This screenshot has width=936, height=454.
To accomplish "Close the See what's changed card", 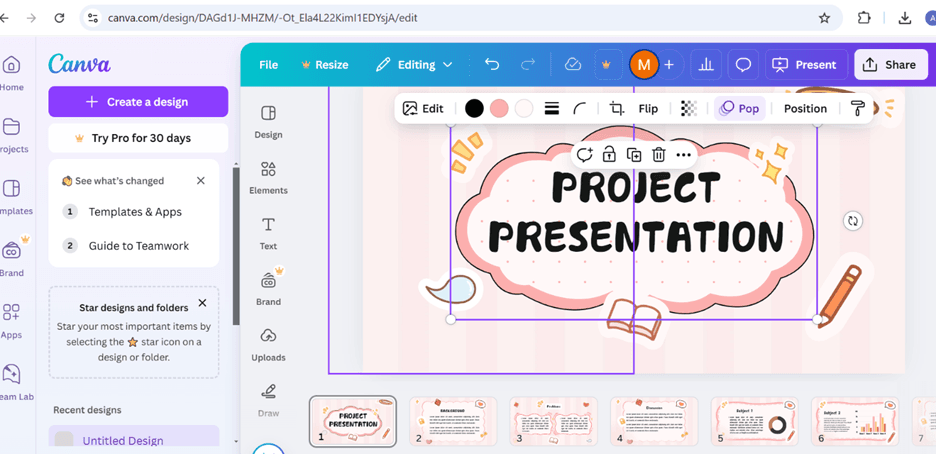I will point(201,181).
